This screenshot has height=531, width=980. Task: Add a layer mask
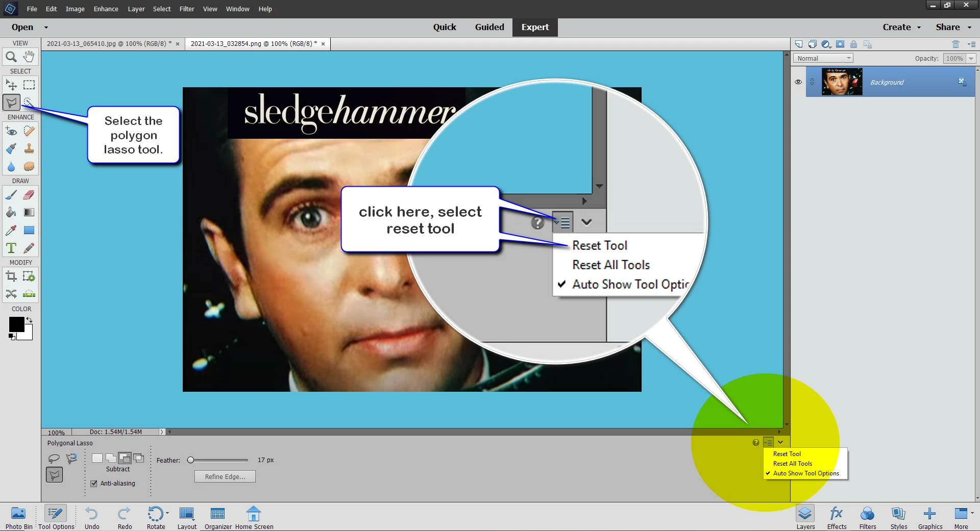(x=840, y=44)
